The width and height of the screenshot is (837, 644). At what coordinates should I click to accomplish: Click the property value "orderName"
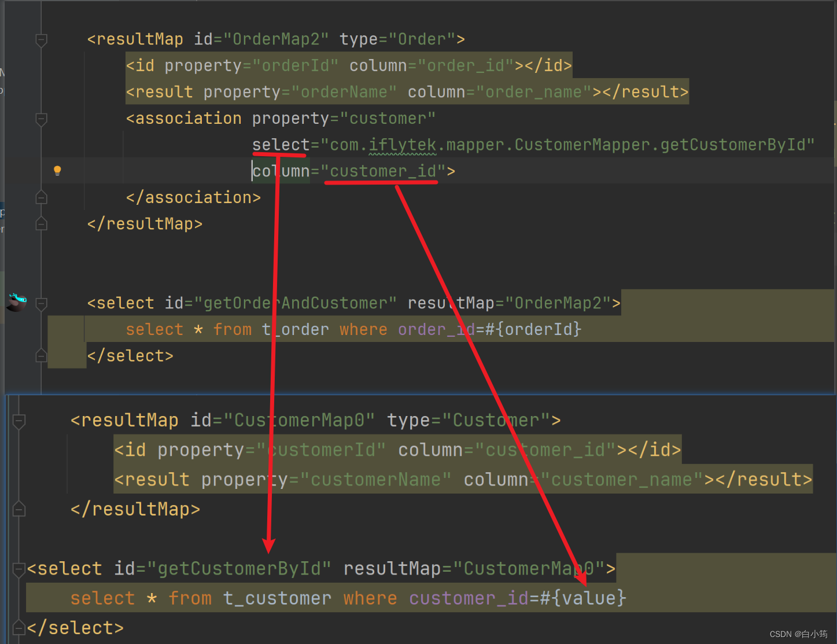pos(344,92)
